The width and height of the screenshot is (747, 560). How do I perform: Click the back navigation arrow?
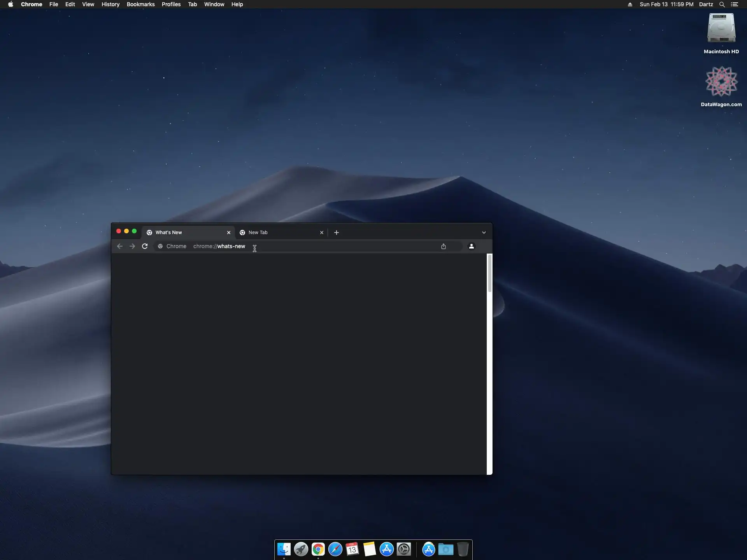120,246
